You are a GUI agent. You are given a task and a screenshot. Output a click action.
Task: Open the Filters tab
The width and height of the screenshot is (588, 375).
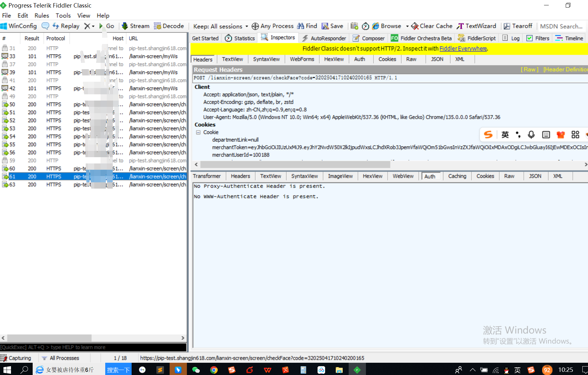pyautogui.click(x=538, y=38)
